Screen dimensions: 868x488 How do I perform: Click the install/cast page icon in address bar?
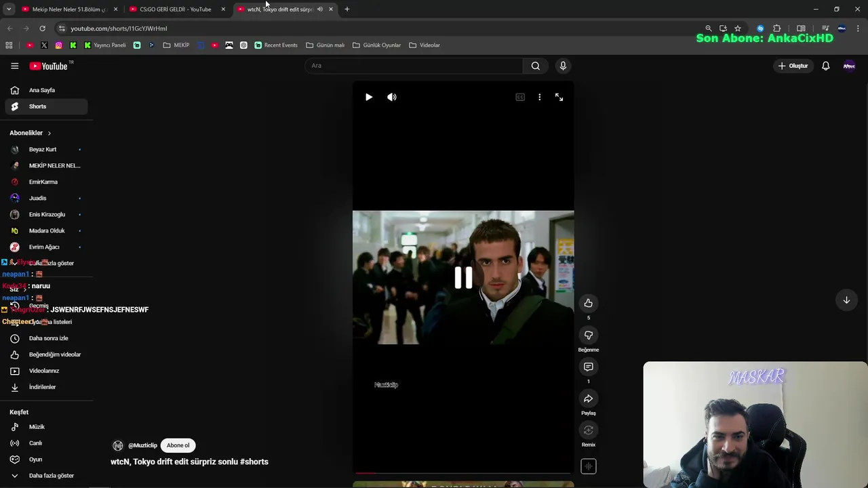pos(723,28)
